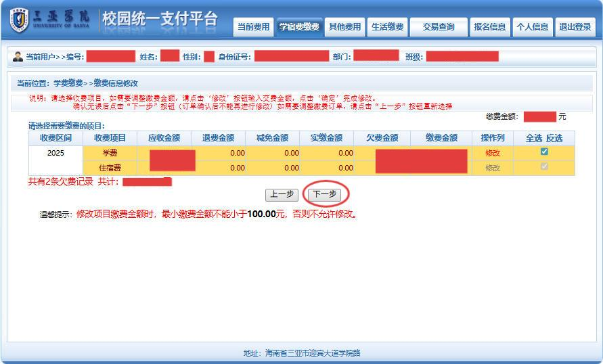The image size is (603, 364).
Task: Go to the 其他费用 tab
Action: (x=344, y=27)
